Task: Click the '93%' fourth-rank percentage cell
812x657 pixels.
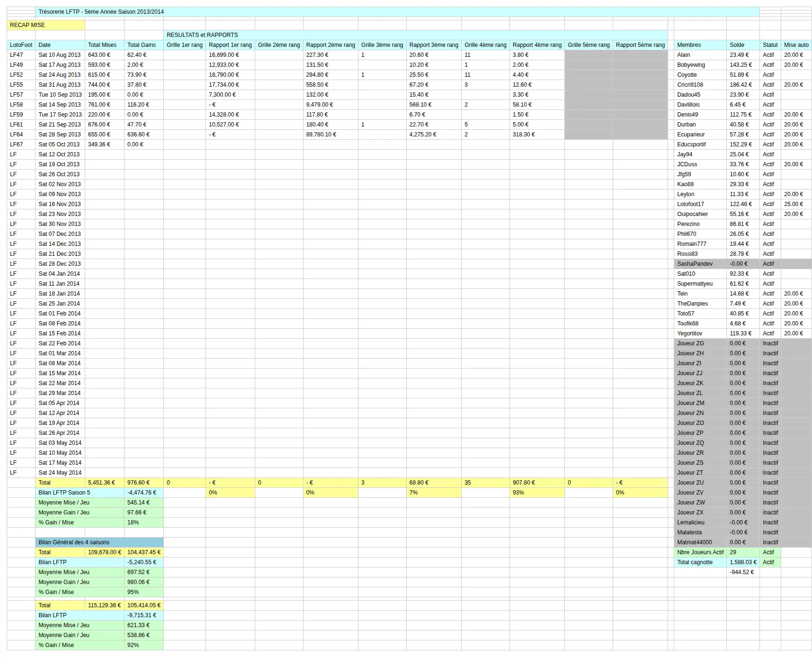Action: (537, 493)
